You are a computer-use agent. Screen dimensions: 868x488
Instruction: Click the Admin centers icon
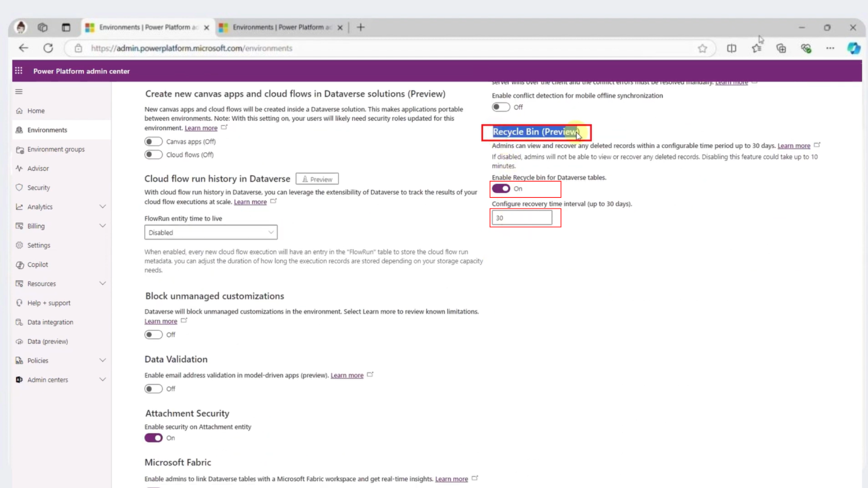click(x=19, y=380)
